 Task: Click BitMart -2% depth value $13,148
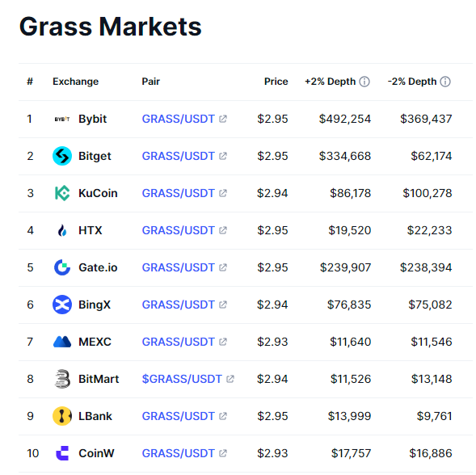pos(432,379)
